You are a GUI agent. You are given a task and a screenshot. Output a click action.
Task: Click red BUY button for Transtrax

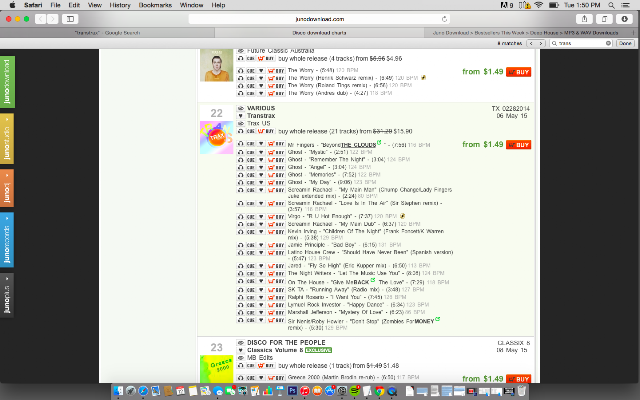coord(518,145)
